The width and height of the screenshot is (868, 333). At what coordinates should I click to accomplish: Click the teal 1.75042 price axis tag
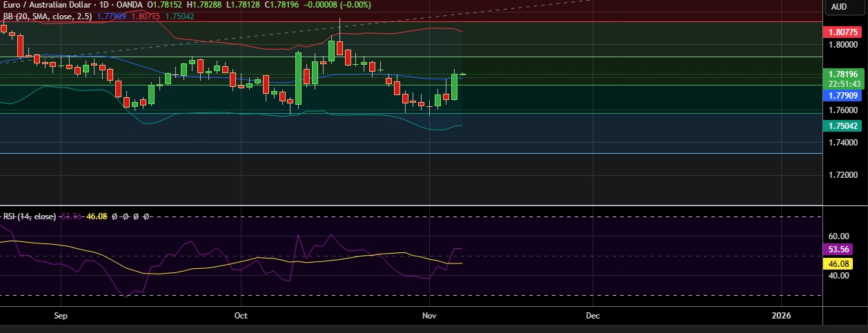pyautogui.click(x=843, y=125)
